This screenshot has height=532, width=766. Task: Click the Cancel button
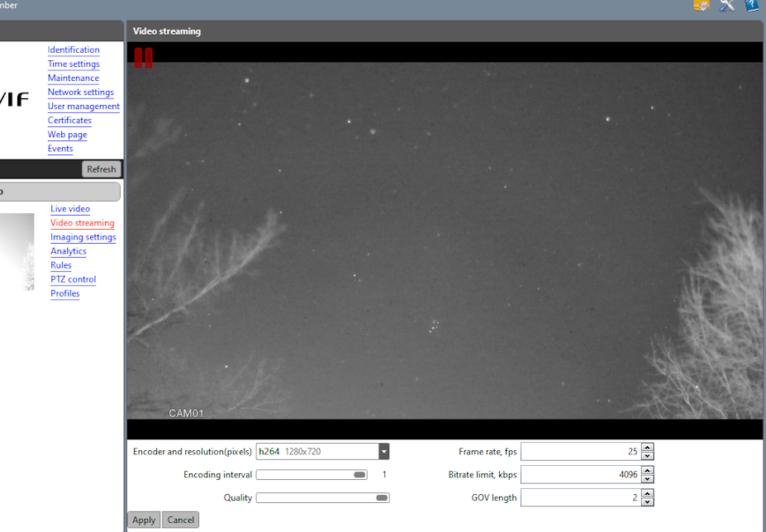(181, 520)
